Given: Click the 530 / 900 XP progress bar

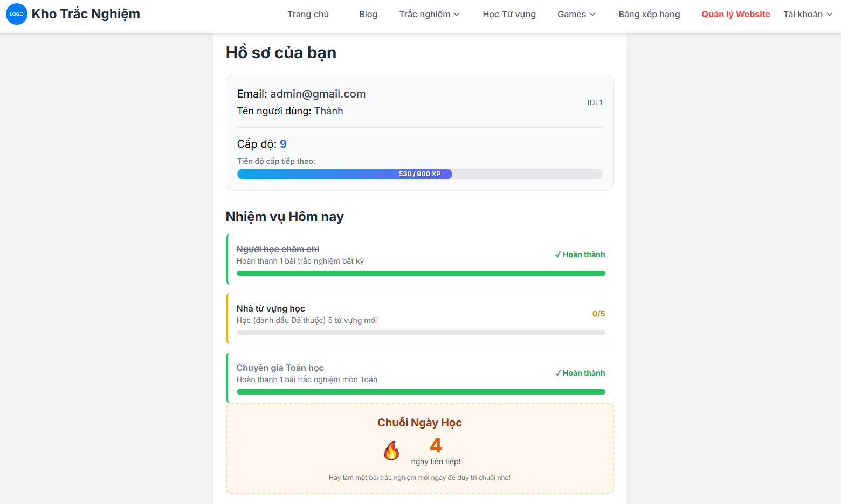Looking at the screenshot, I should tap(419, 174).
